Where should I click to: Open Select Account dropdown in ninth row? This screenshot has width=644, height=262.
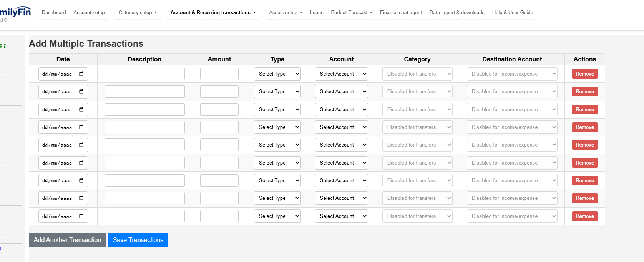[x=341, y=216]
